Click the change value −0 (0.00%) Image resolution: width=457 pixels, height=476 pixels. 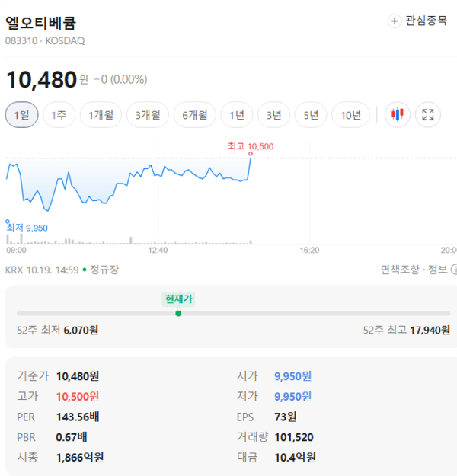coord(120,79)
